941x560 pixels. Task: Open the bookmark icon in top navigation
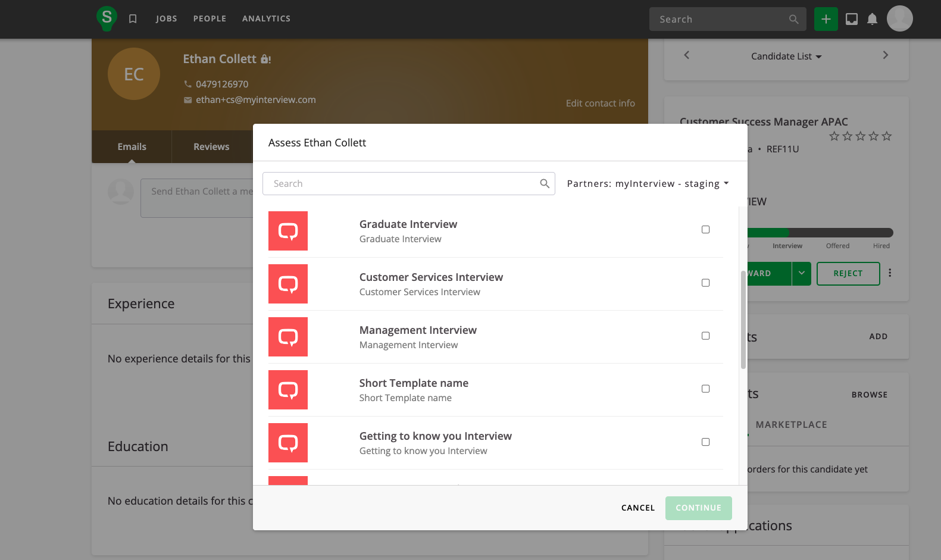click(x=133, y=19)
